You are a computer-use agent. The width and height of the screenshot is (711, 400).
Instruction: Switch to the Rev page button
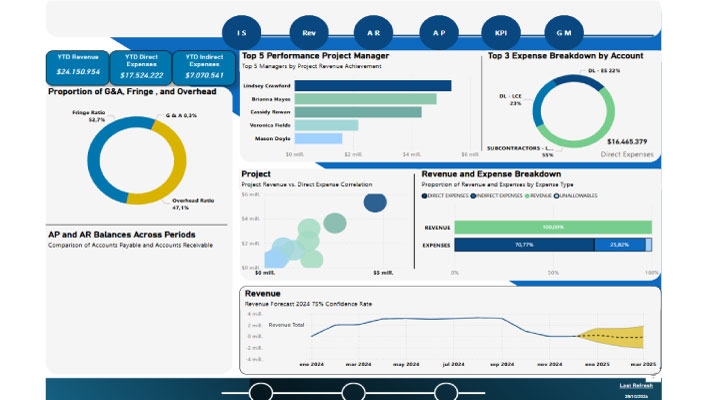307,32
